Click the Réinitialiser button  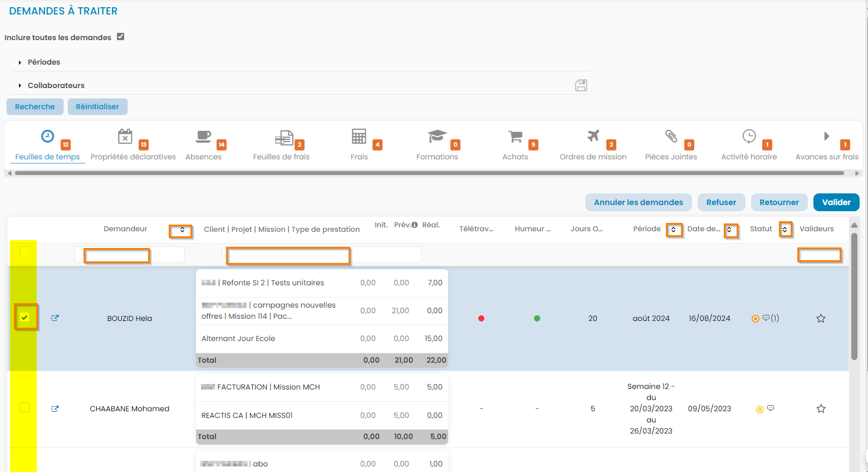(97, 106)
